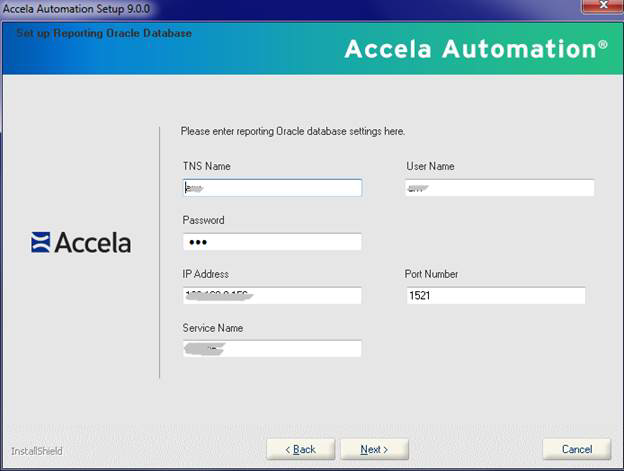Click the TNS Name label
624x471 pixels.
point(206,166)
